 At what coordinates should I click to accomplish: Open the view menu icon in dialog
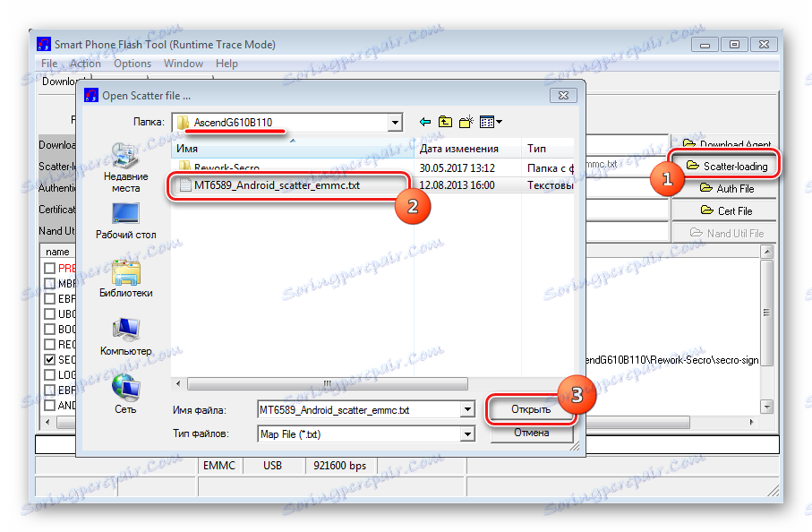click(491, 122)
